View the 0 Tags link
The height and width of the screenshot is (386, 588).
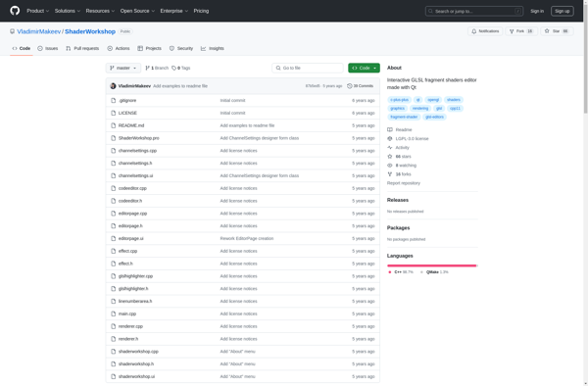click(180, 68)
